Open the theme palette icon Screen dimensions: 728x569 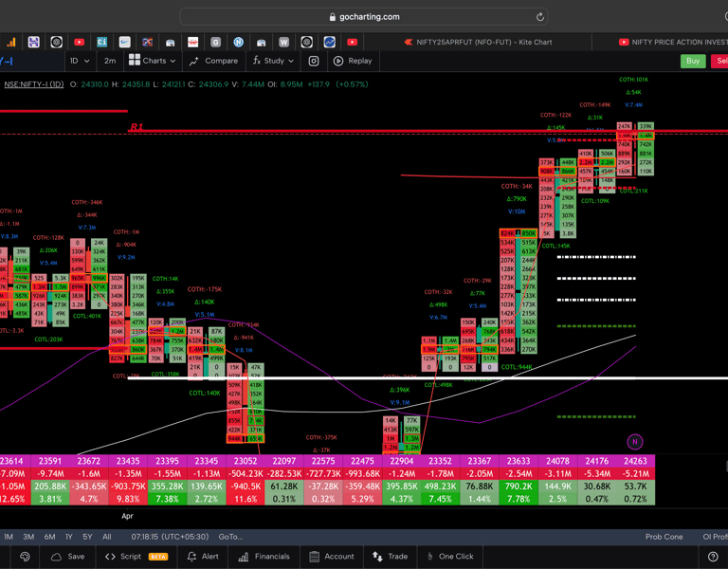(x=25, y=557)
